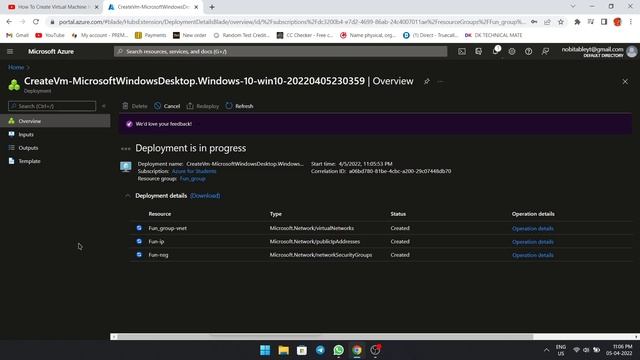Open WhatsApp from the taskbar
The width and height of the screenshot is (640, 360).
coord(338,350)
